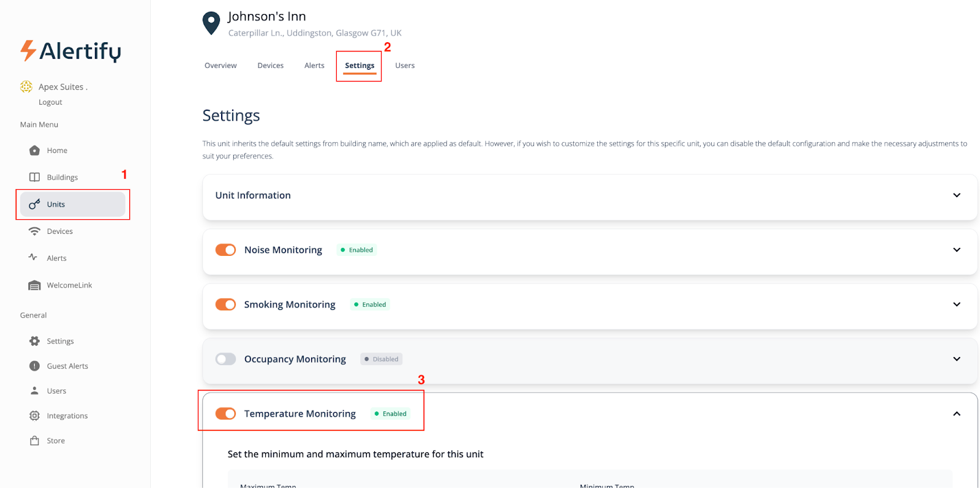Click the Alertify logo
Image resolution: width=980 pixels, height=488 pixels.
pyautogui.click(x=71, y=51)
